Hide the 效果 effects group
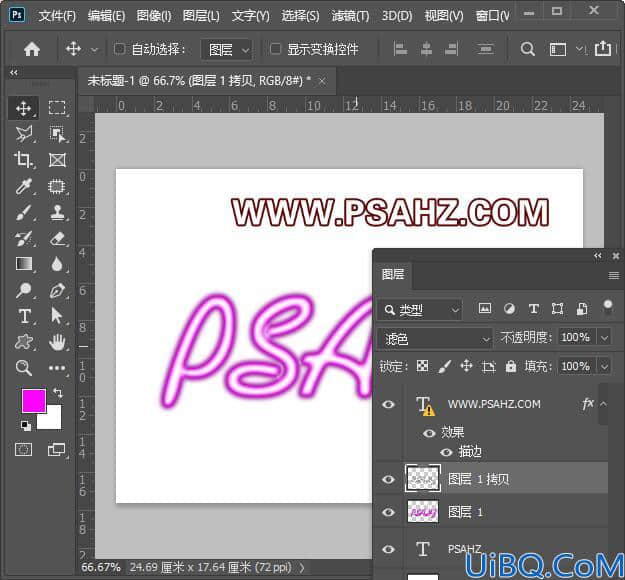Image resolution: width=625 pixels, height=580 pixels. pyautogui.click(x=429, y=433)
